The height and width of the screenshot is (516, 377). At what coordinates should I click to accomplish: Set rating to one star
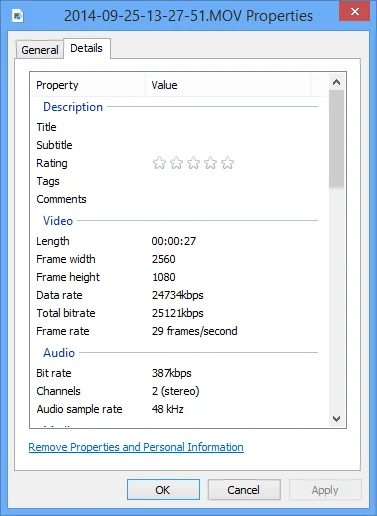click(x=159, y=163)
